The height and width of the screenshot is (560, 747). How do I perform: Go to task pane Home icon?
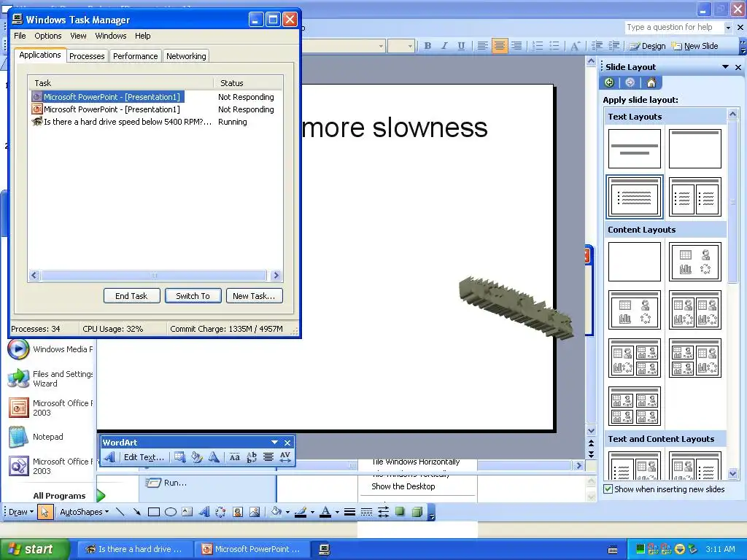click(651, 82)
